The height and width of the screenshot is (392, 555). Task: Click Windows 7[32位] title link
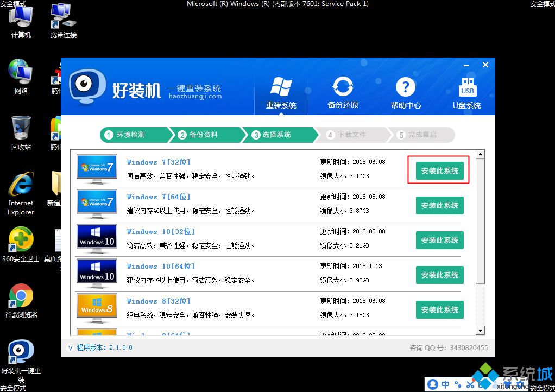(x=159, y=162)
